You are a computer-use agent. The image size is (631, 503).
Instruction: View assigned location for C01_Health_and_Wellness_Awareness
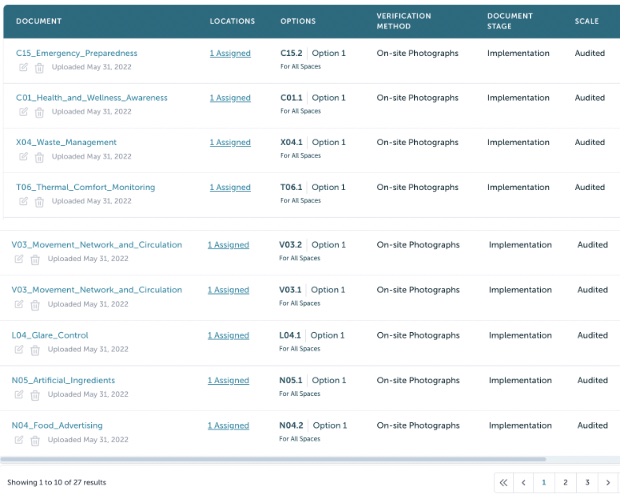[x=230, y=98]
